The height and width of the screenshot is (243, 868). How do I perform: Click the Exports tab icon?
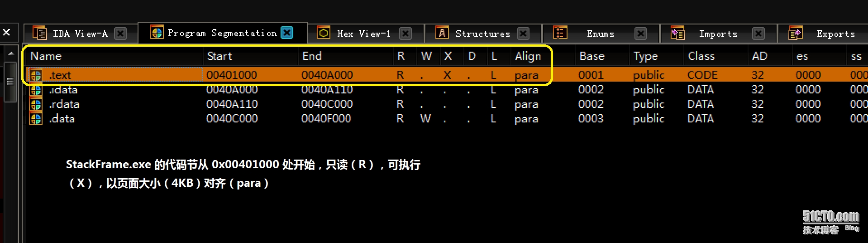pos(795,33)
